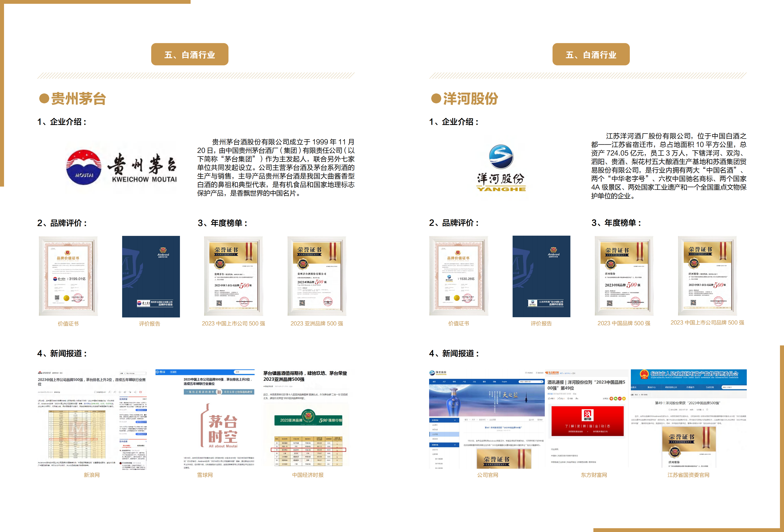Click 2、品牌评价 heading on the Moutai page
This screenshot has width=784, height=532.
62,223
